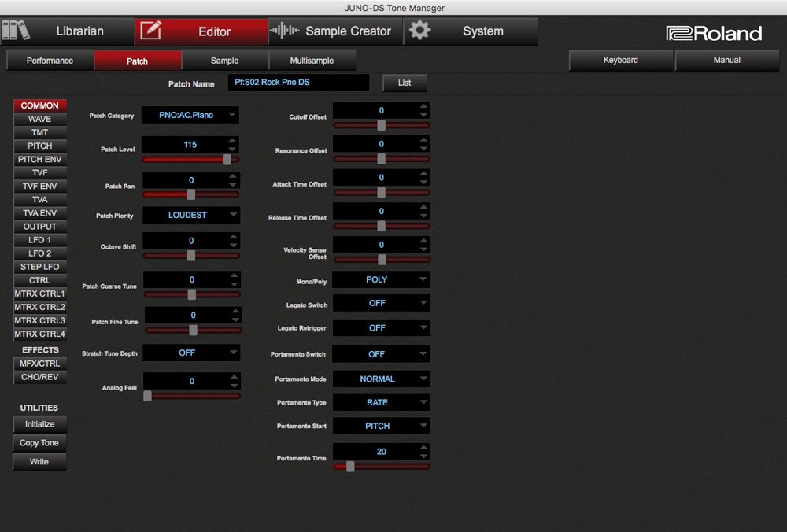Open the Portamento Type RATE dropdown
The height and width of the screenshot is (532, 787).
click(x=382, y=402)
